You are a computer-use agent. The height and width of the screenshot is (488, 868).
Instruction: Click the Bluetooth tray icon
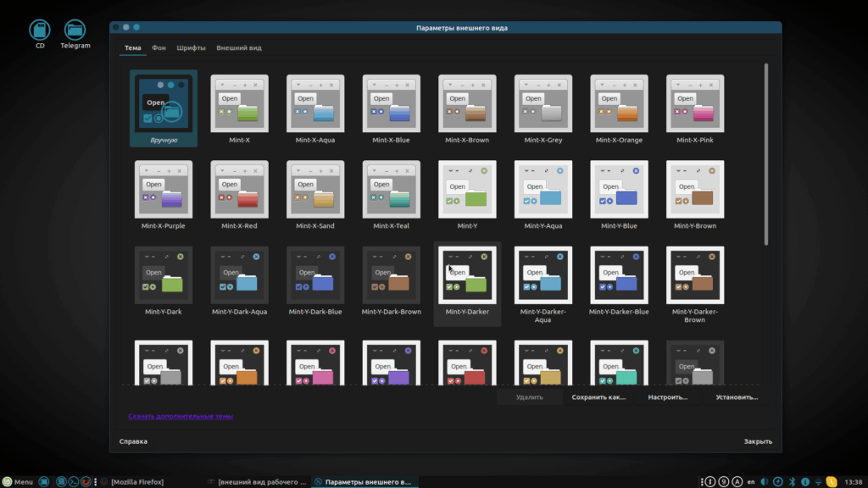tap(792, 481)
